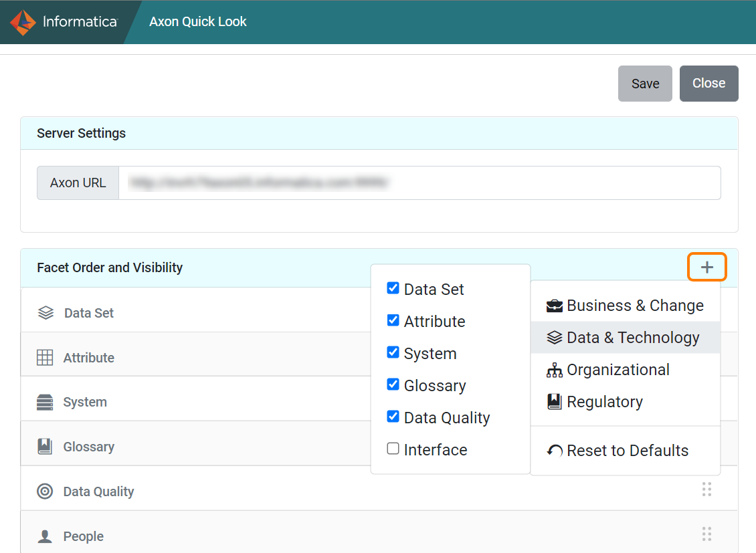Select the Data Quality facet row label

click(x=99, y=492)
